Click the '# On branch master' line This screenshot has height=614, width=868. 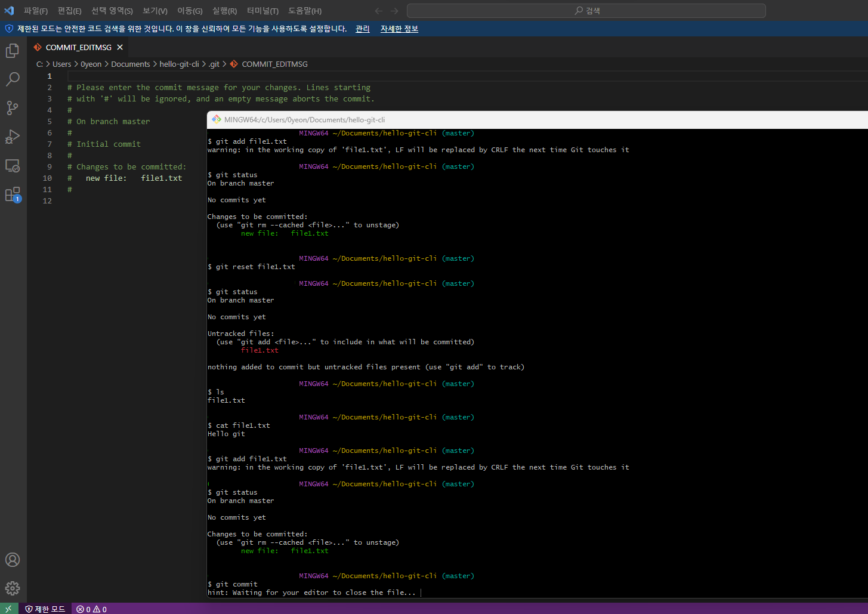point(109,121)
